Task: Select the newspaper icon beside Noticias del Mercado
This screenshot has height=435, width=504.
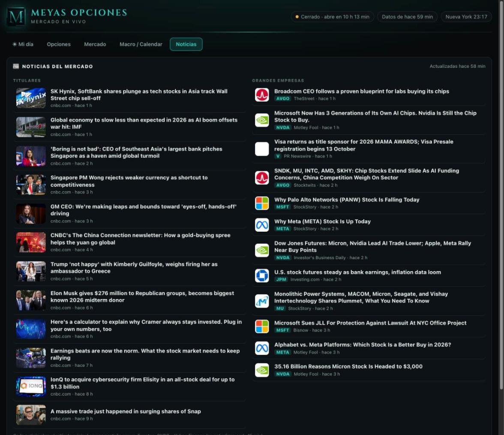Action: 16,66
